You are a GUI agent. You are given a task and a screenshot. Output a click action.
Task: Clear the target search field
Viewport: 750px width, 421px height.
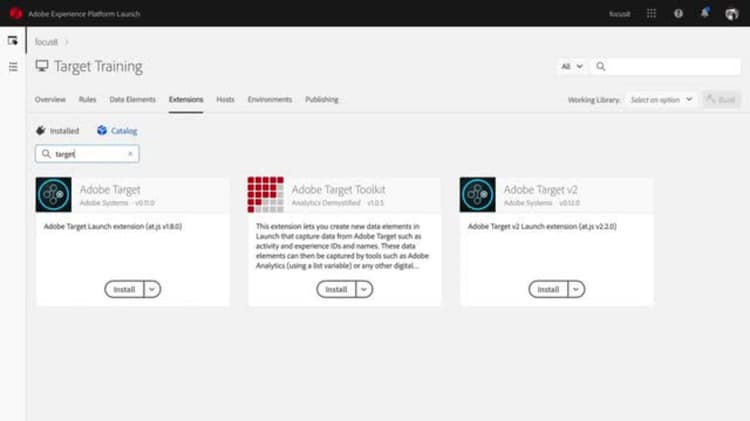(130, 154)
